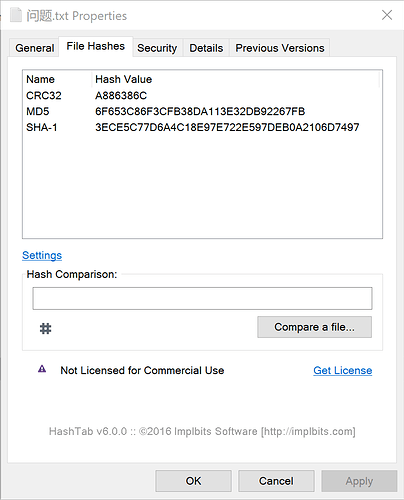This screenshot has height=500, width=404.
Task: Click the hash symbol icon under comparison box
Action: (45, 329)
